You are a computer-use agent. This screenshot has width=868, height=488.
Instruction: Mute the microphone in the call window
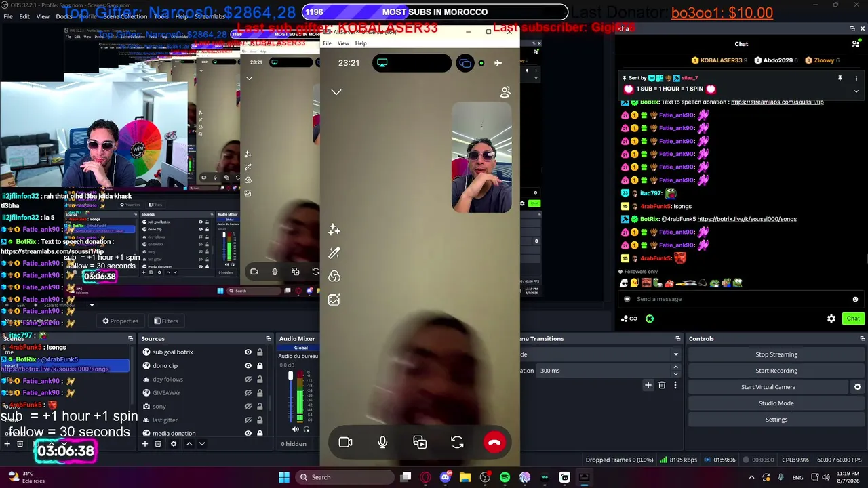coord(382,443)
